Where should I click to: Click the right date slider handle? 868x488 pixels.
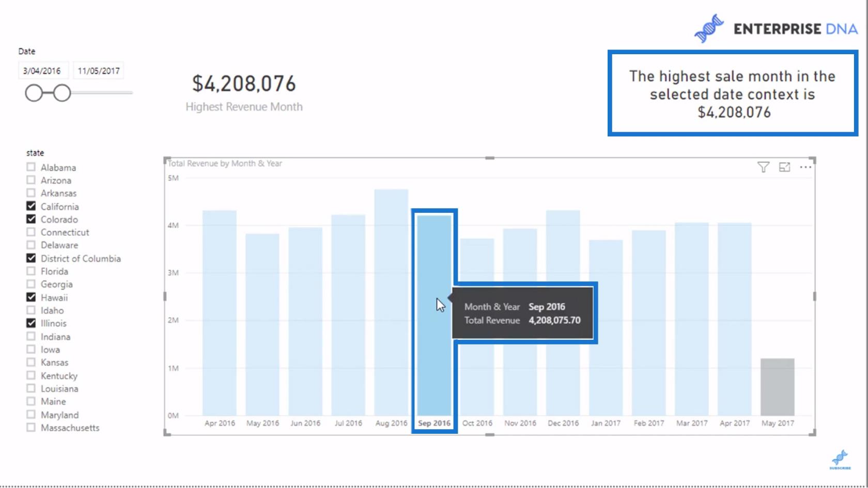coord(62,93)
